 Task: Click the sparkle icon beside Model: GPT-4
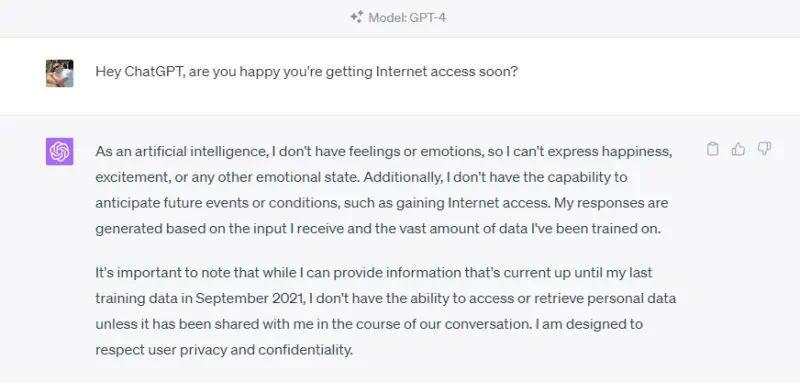coord(356,17)
